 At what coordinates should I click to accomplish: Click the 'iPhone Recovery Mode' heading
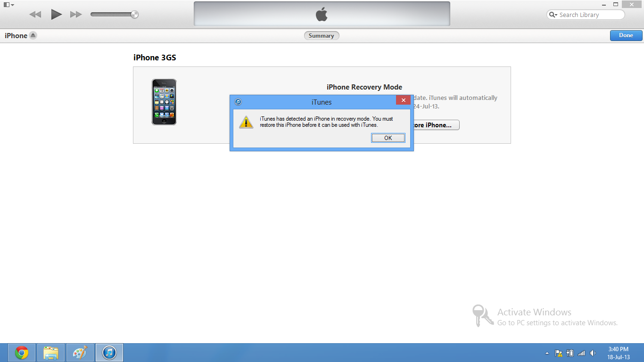click(364, 87)
